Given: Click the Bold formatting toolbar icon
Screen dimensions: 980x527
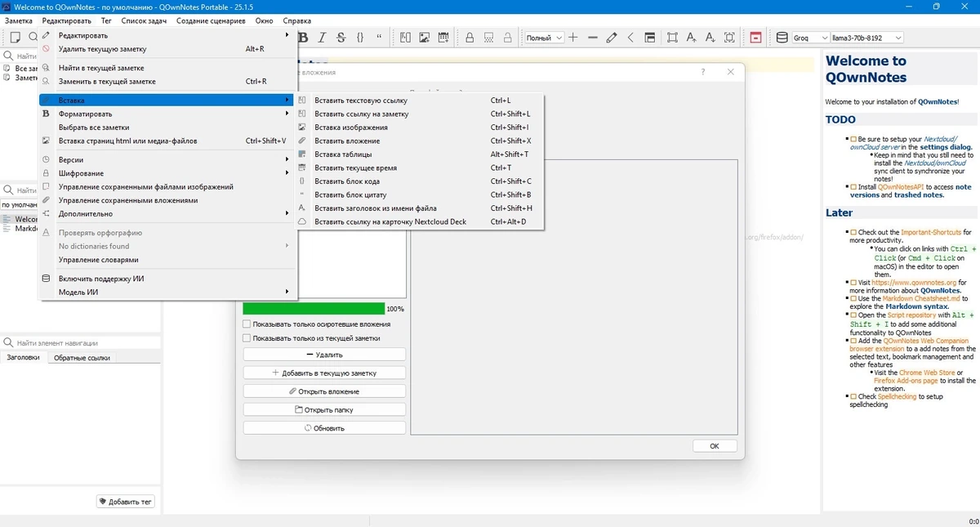Looking at the screenshot, I should coord(303,38).
